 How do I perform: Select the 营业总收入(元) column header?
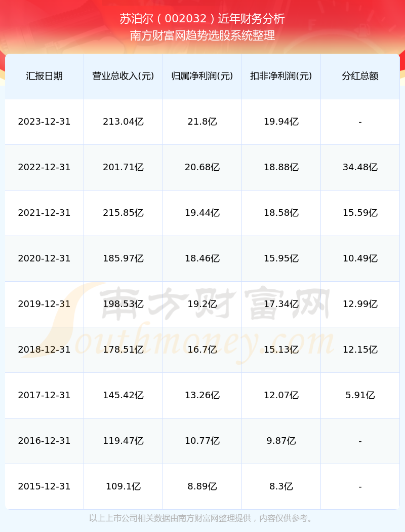124,76
